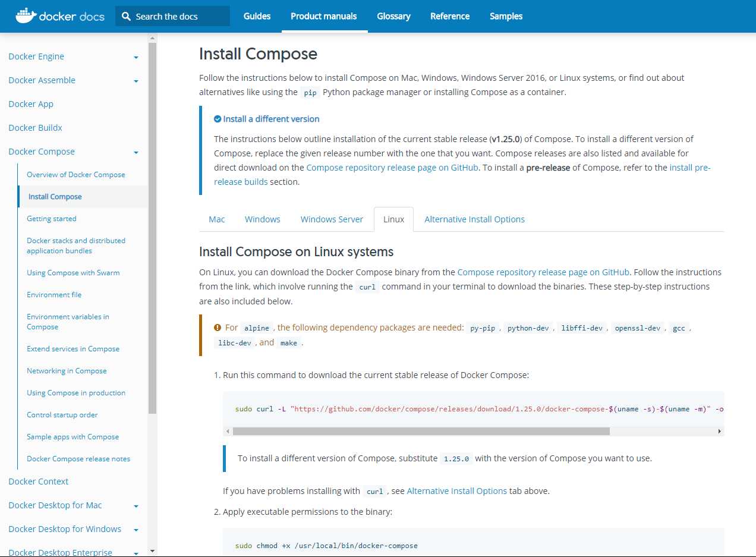Open Sample apps with Compose
The image size is (756, 557).
(x=73, y=437)
